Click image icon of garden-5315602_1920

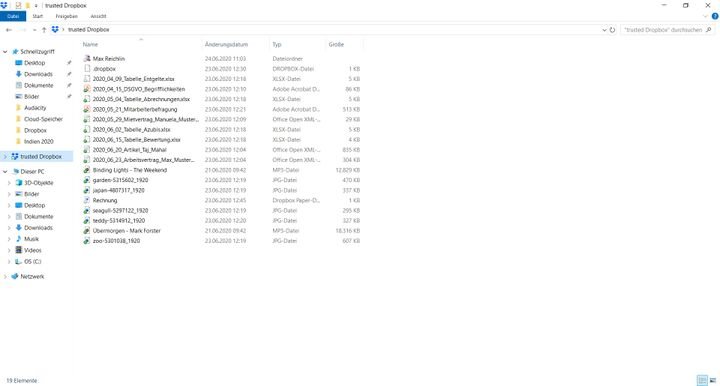(87, 179)
